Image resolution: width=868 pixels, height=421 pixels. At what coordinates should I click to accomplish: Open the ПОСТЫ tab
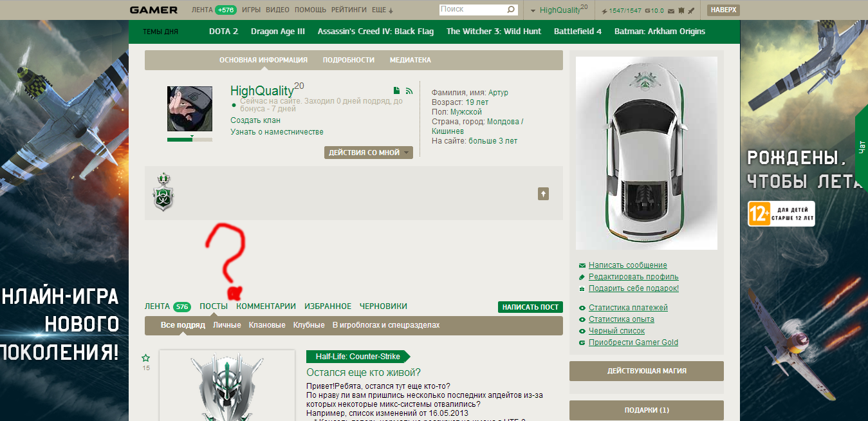[214, 306]
